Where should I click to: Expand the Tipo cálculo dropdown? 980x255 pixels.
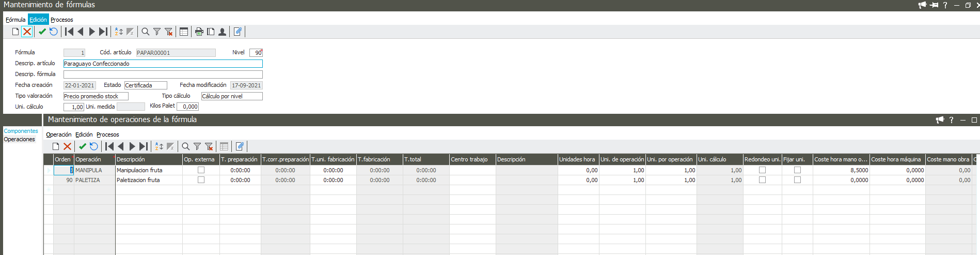pos(231,96)
